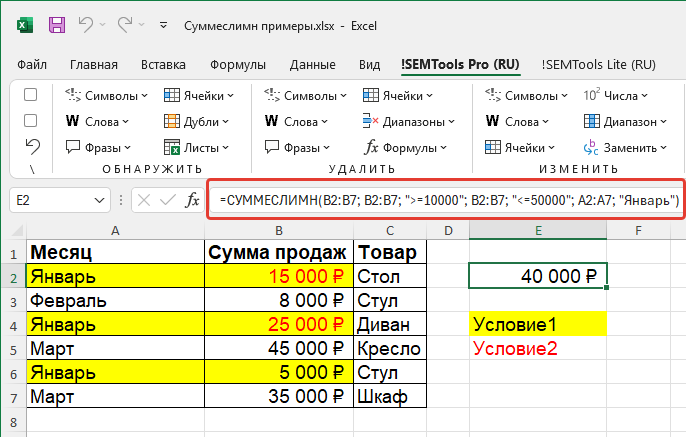This screenshot has height=437, width=686.
Task: Click the yellow Условие1 cell
Action: point(538,324)
